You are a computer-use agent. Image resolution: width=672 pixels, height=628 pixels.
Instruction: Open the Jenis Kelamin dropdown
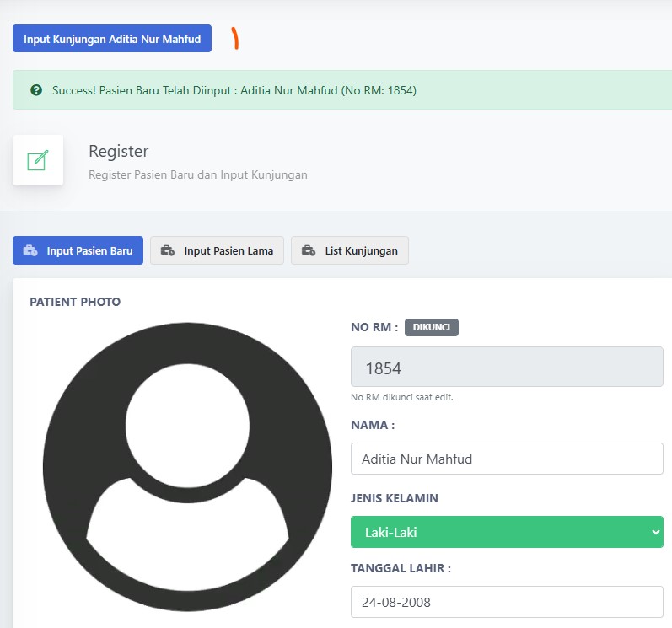[506, 532]
